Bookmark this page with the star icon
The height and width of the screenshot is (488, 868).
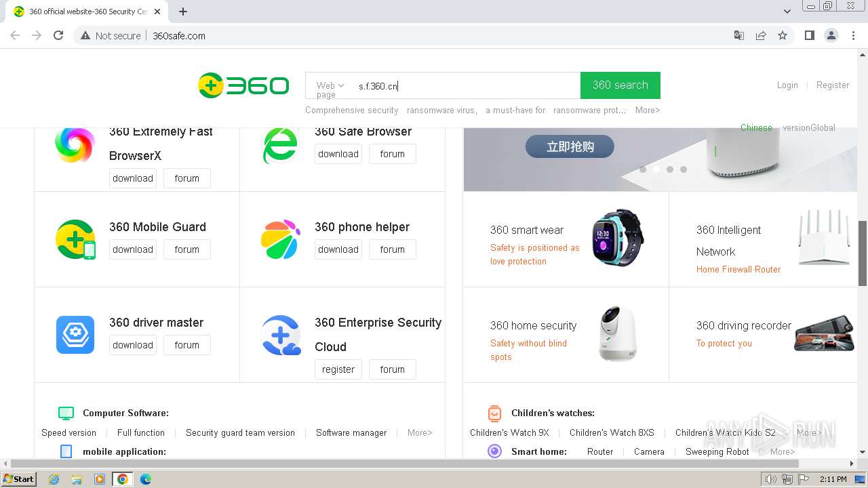click(783, 35)
